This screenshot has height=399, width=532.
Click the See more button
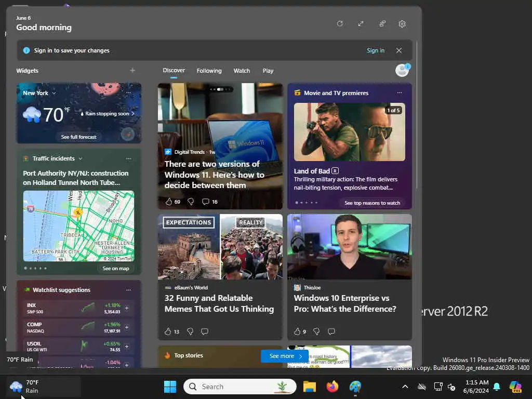tap(284, 356)
